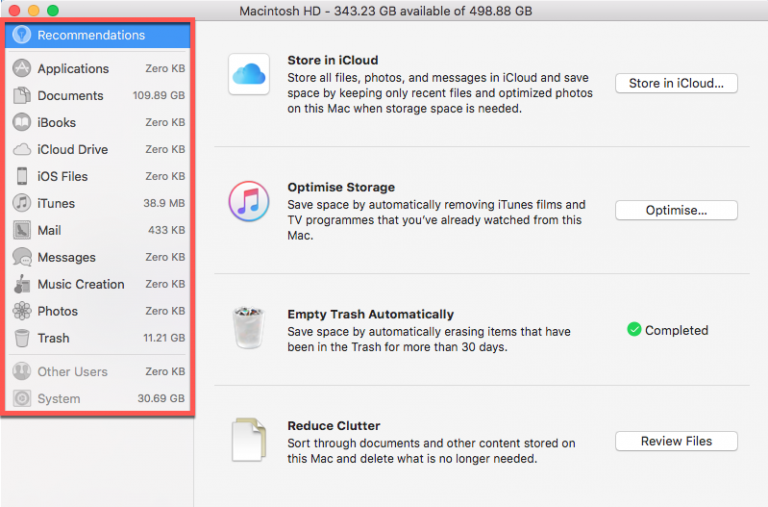The image size is (768, 507).
Task: Click the Photos flower icon
Action: coord(22,311)
